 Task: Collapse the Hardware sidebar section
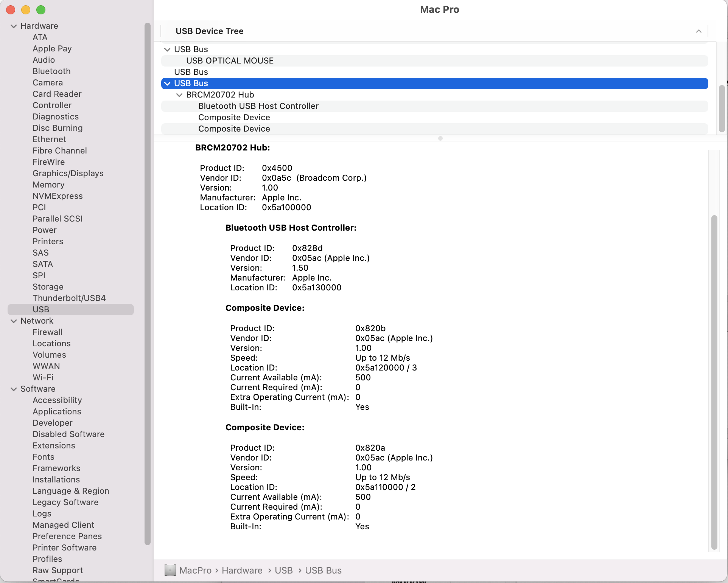point(14,26)
